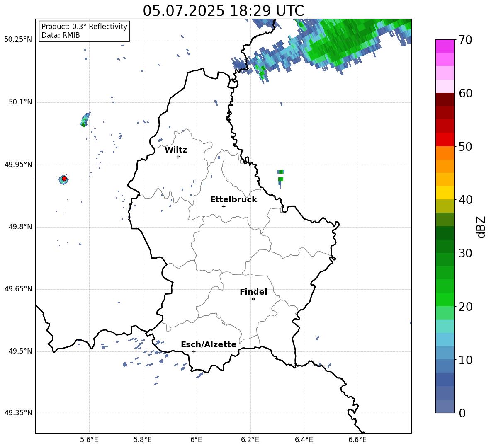Click the 60 tick on colorbar
Image resolution: width=491 pixels, height=448 pixels.
coord(465,93)
